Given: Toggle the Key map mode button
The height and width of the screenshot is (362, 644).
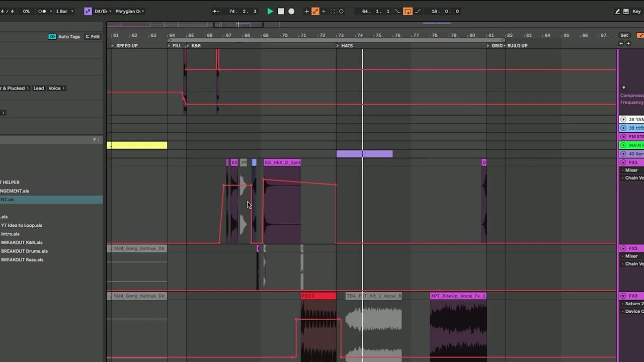Looking at the screenshot, I should [636, 11].
